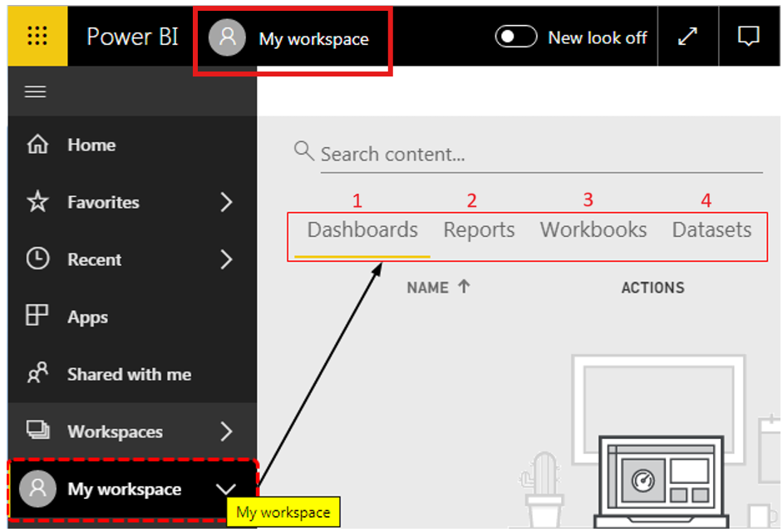Focus the Search content field

click(x=541, y=155)
